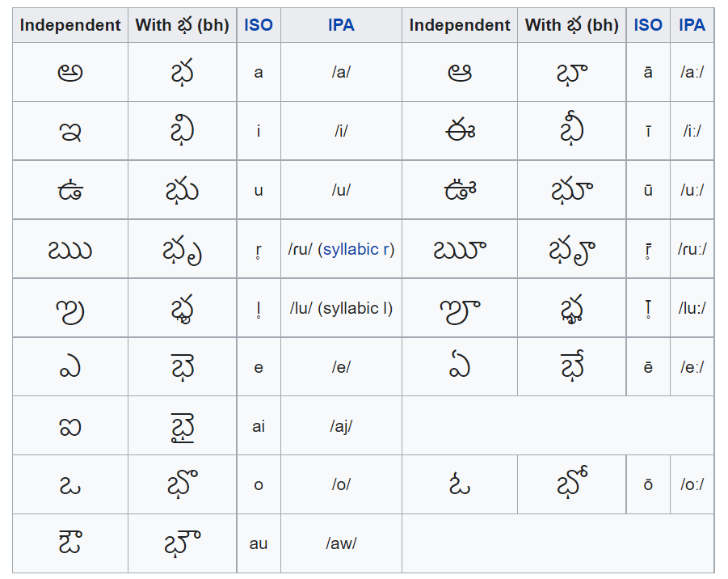Click the ఋ independent vowel glyph
Screen dimensions: 728x579
pos(70,250)
